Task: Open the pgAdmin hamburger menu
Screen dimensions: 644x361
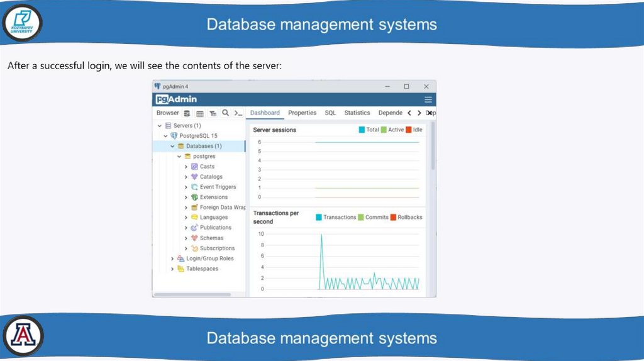Action: [428, 99]
